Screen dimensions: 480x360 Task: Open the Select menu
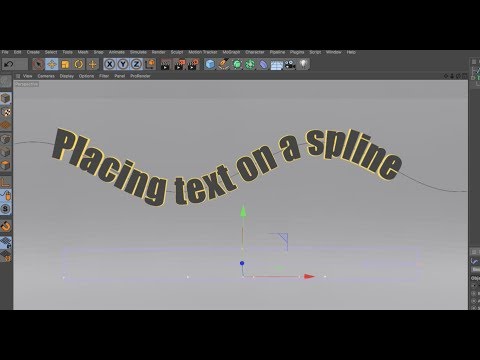[51, 52]
